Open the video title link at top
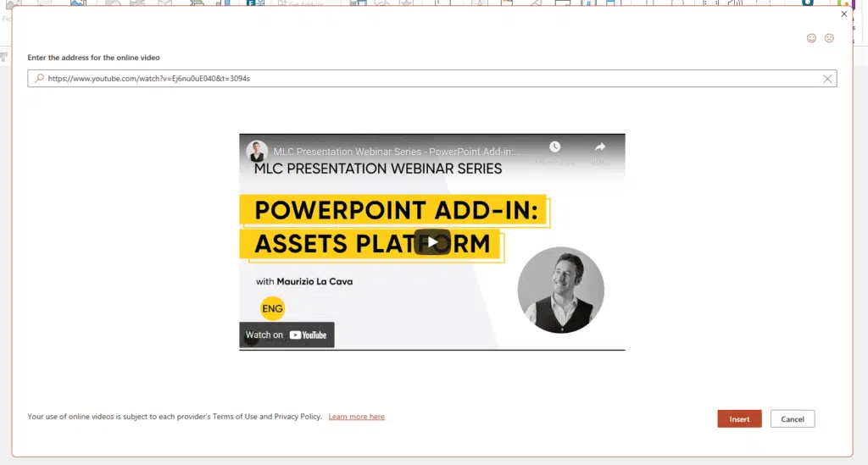 (397, 152)
